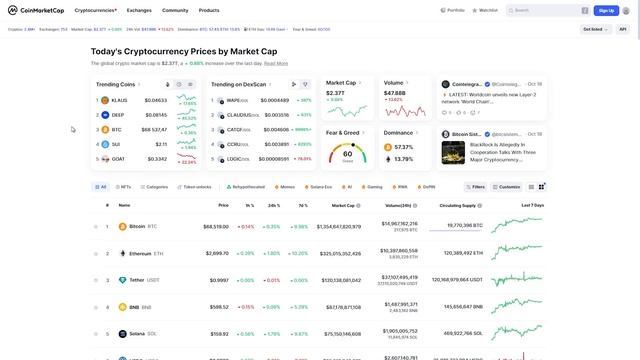Screen dimensions: 640x360
Task: Select the DePIN filter tag
Action: (426, 187)
